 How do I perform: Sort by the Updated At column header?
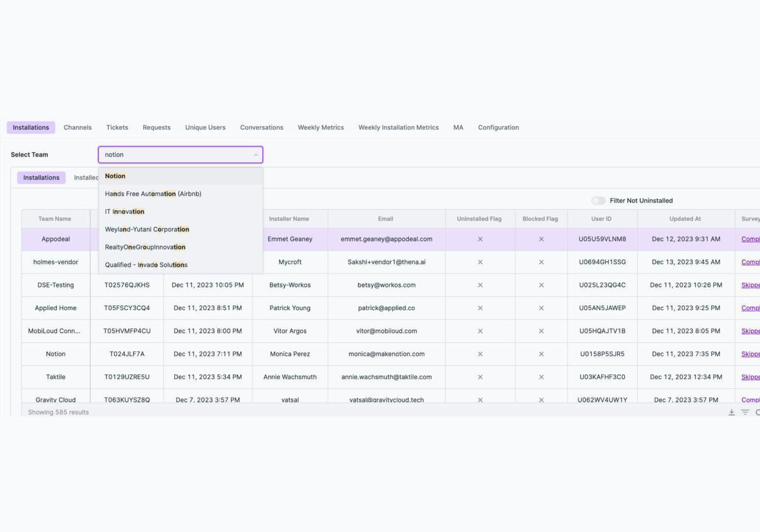[x=685, y=219]
